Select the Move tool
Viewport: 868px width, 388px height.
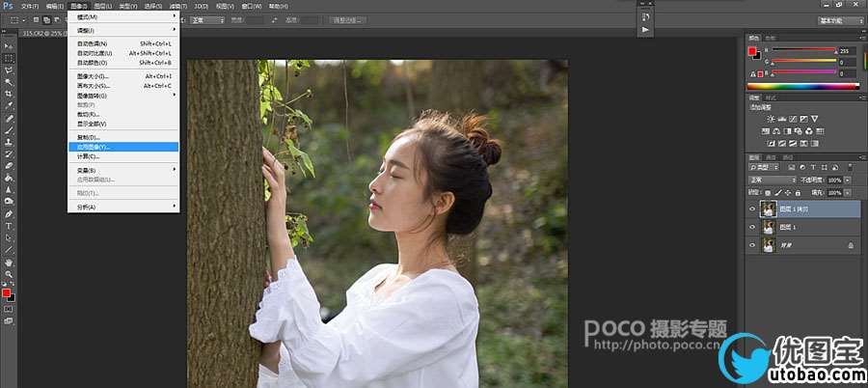(x=9, y=46)
